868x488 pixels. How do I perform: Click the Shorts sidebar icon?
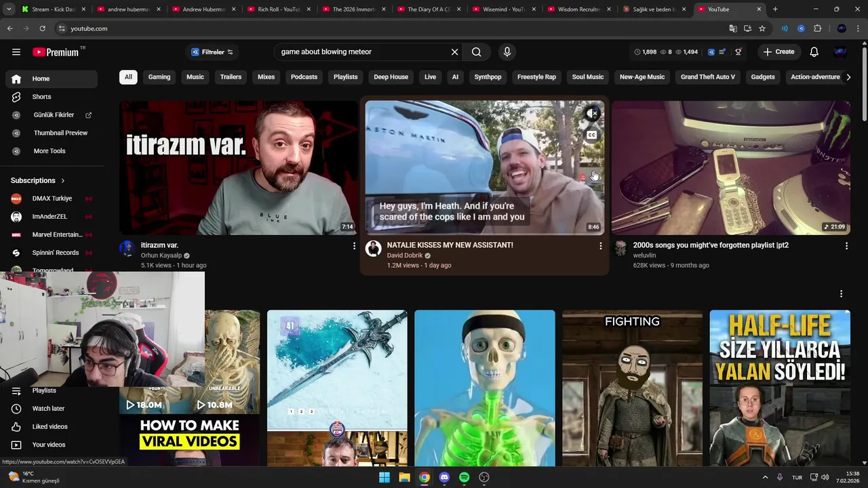pyautogui.click(x=16, y=97)
